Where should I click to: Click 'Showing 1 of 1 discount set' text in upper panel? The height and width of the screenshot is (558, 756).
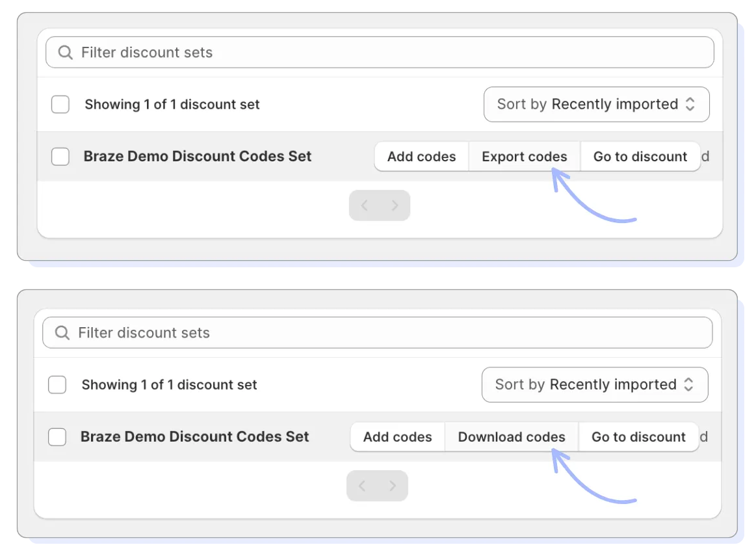pyautogui.click(x=172, y=104)
